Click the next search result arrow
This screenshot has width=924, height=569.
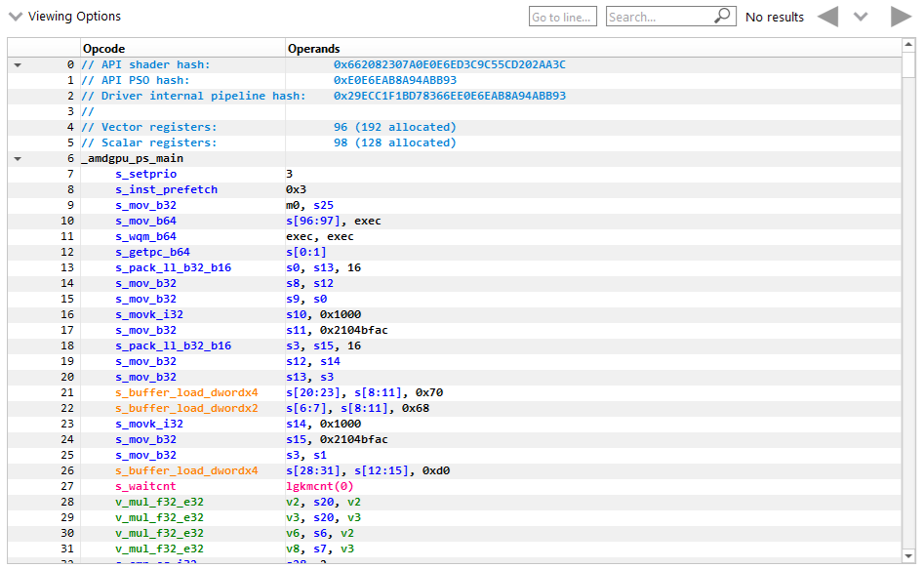pyautogui.click(x=899, y=16)
